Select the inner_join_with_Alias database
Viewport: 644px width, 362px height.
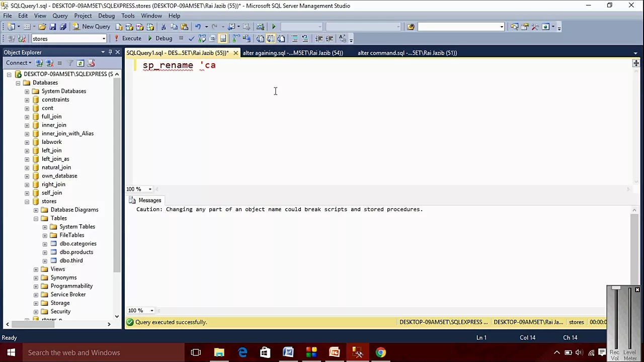pyautogui.click(x=67, y=133)
